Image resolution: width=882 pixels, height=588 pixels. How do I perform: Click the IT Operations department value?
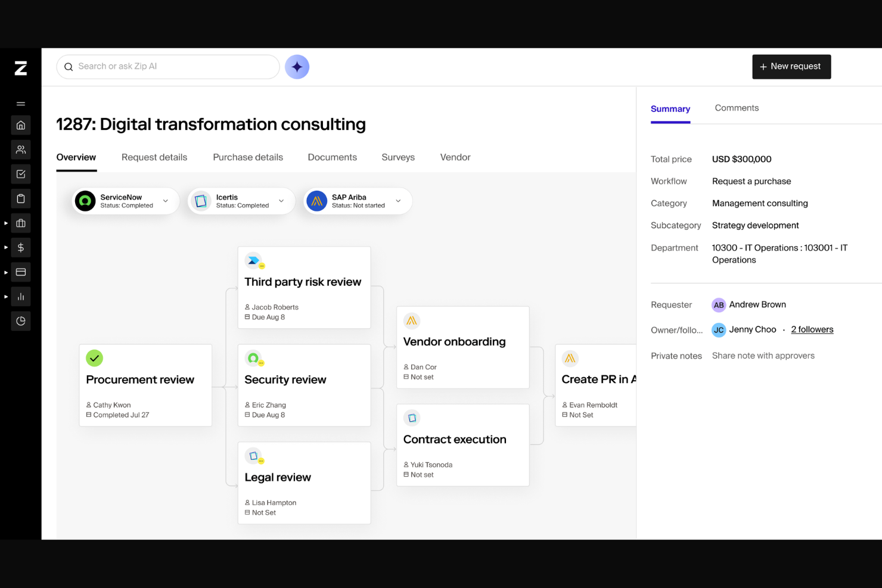point(780,254)
